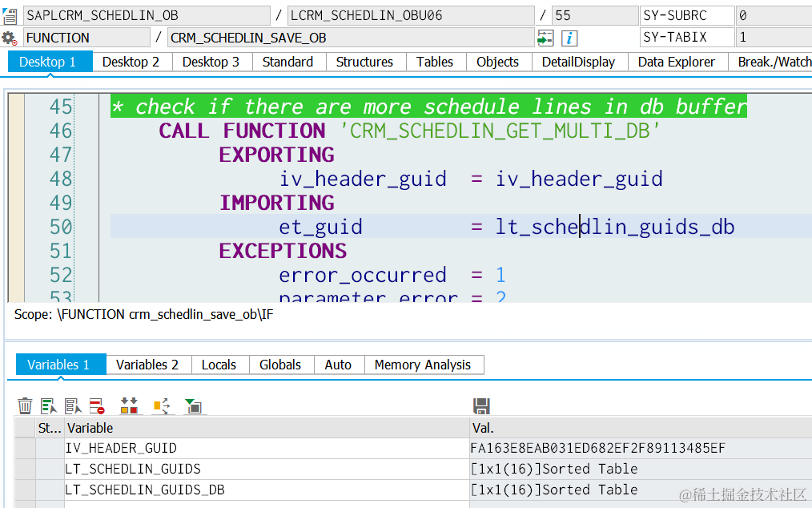Image resolution: width=812 pixels, height=508 pixels.
Task: Click error_occurred on line 52
Action: point(363,275)
